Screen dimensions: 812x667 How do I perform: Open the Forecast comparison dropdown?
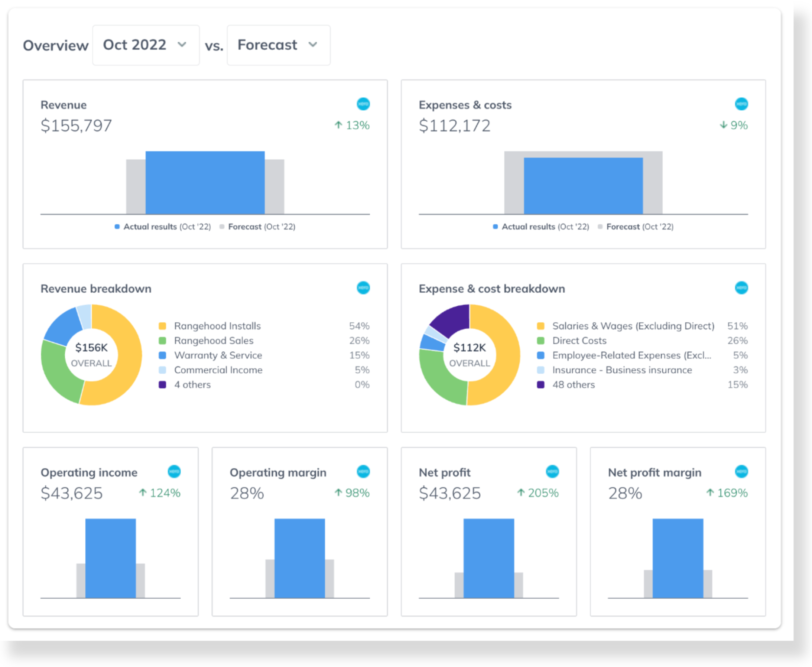coord(278,45)
